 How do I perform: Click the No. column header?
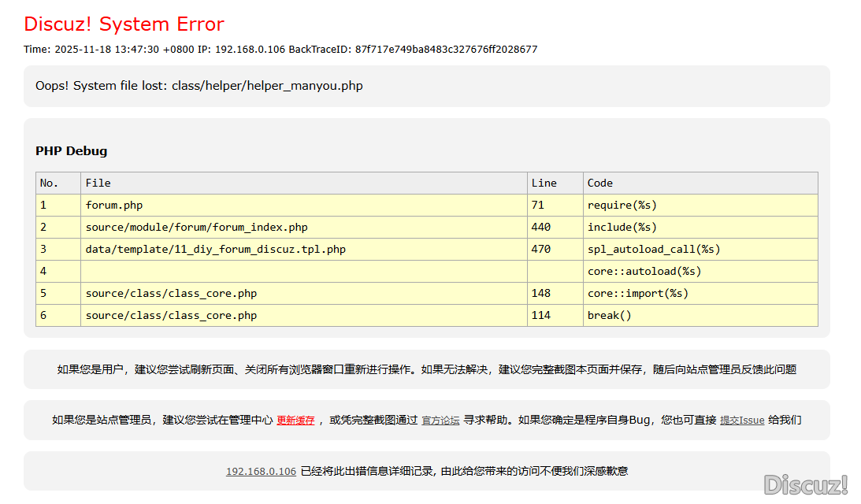click(x=49, y=183)
